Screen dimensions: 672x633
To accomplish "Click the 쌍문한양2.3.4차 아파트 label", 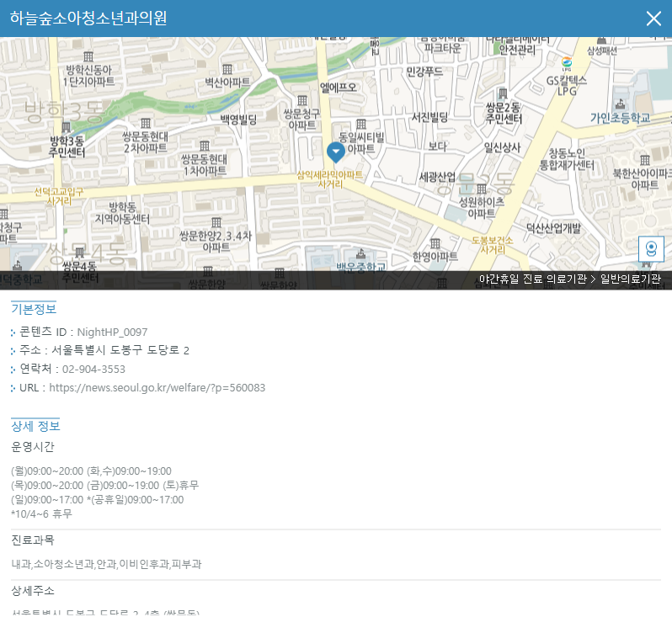I will coord(216,242).
